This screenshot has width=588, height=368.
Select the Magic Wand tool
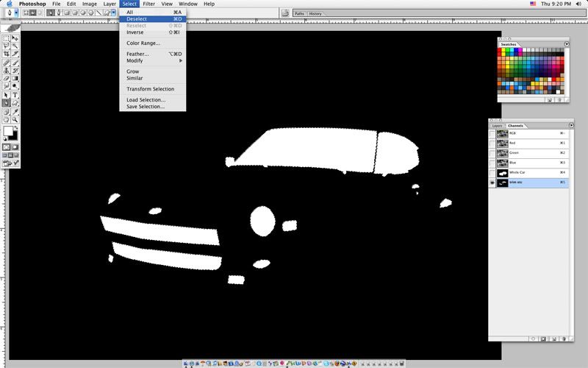tap(15, 46)
